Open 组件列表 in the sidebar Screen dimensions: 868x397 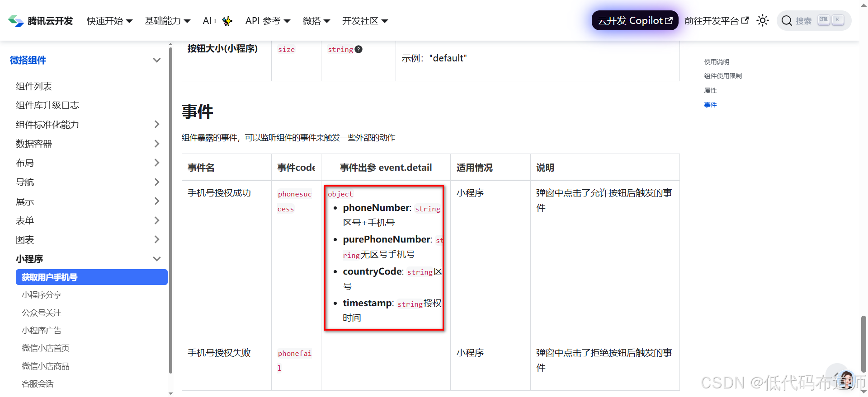(34, 86)
